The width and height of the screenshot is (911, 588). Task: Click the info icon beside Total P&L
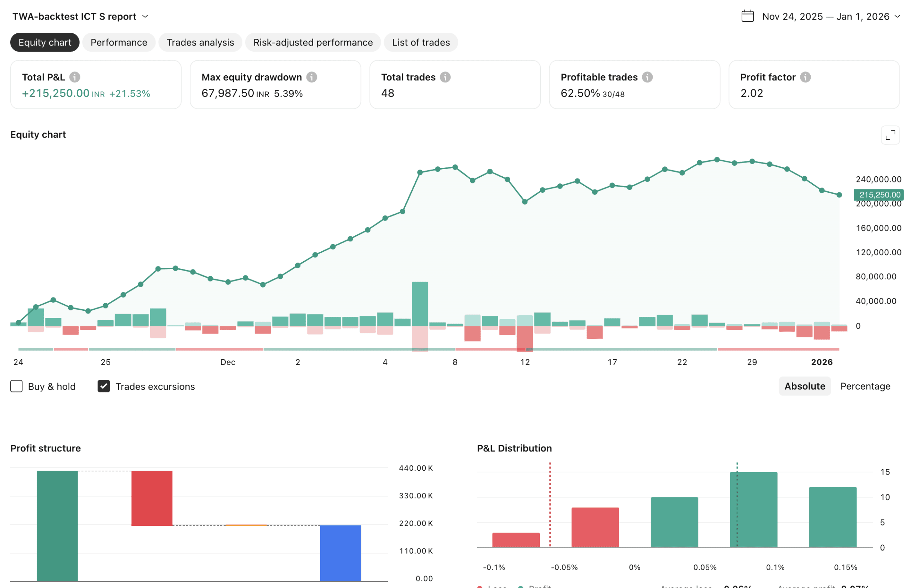(74, 77)
